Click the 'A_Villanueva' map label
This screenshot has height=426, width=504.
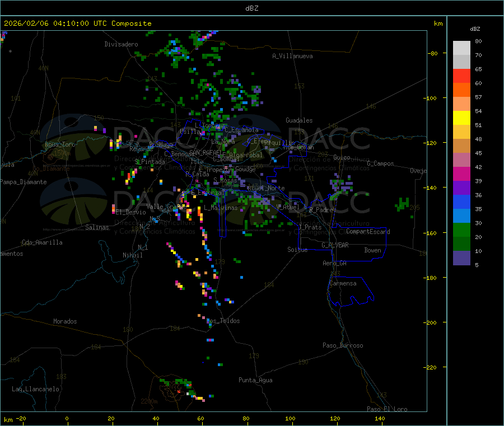click(x=292, y=56)
